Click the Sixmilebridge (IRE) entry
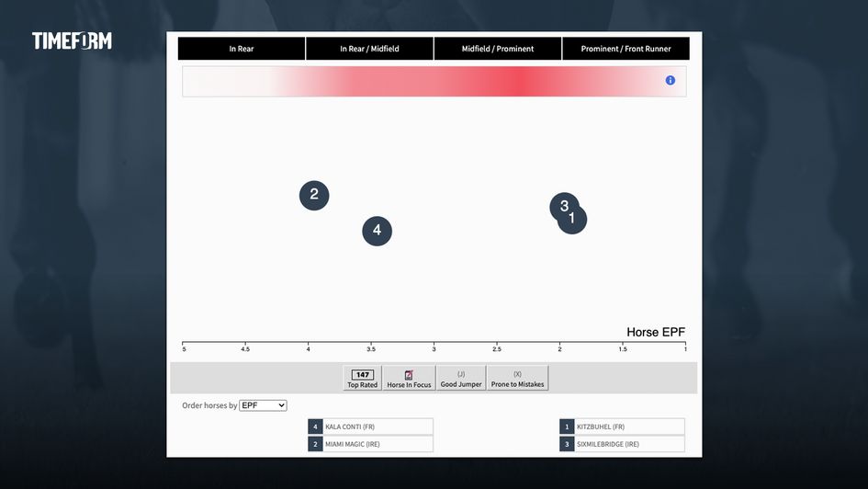The image size is (868, 489). point(629,444)
